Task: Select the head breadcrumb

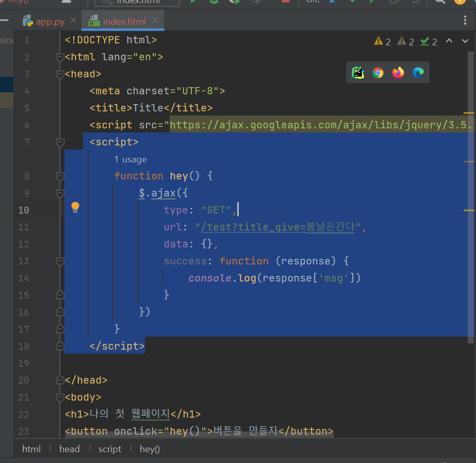Action: click(x=69, y=449)
